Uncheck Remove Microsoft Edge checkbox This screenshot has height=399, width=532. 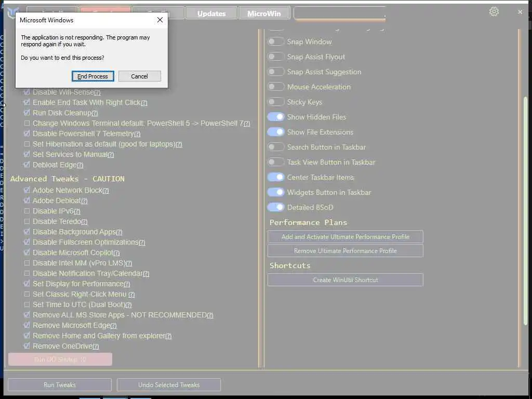coord(27,325)
